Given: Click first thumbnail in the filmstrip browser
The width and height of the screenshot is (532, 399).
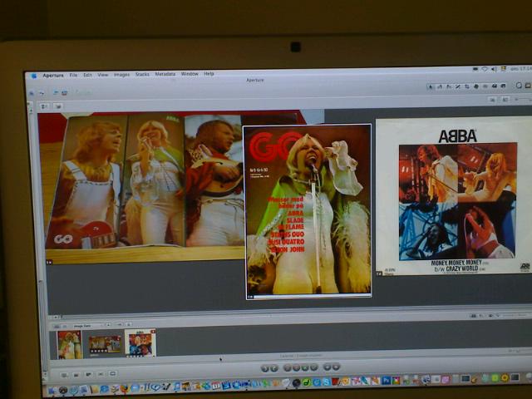Looking at the screenshot, I should pos(69,345).
